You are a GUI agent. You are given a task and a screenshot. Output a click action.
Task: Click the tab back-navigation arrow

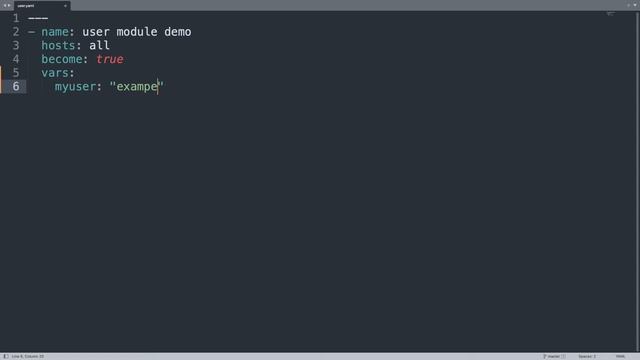click(x=4, y=6)
